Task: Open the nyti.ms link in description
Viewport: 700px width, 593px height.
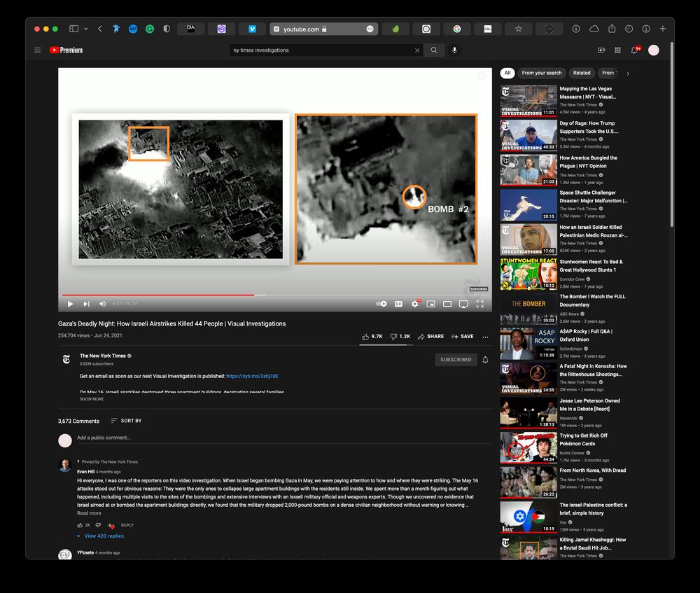Action: 252,376
